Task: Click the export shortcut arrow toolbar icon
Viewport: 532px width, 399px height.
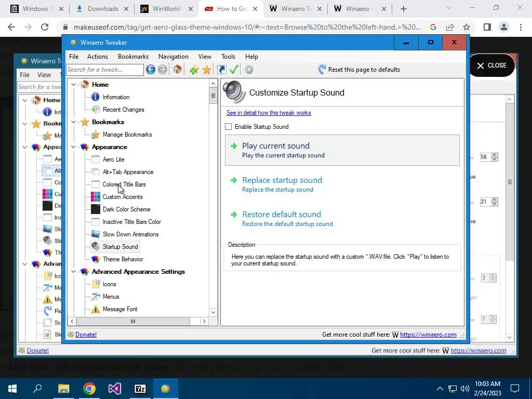Action: click(221, 70)
